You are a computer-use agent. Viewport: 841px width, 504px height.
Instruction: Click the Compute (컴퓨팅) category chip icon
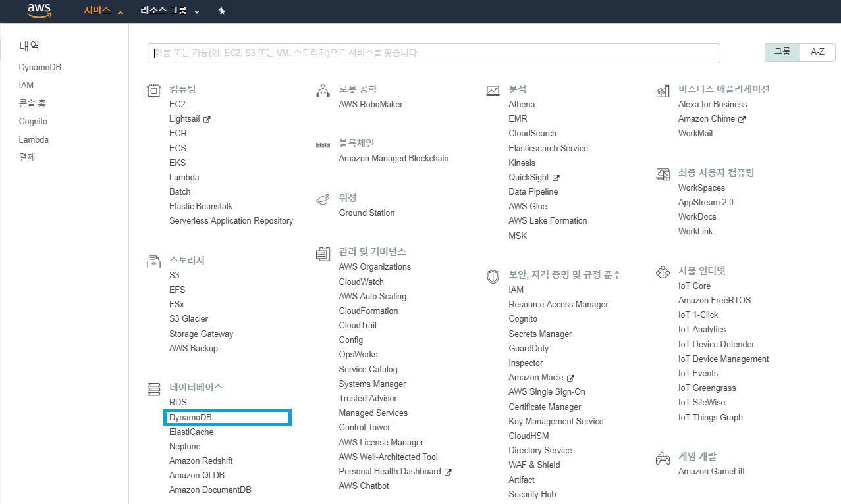pos(153,91)
